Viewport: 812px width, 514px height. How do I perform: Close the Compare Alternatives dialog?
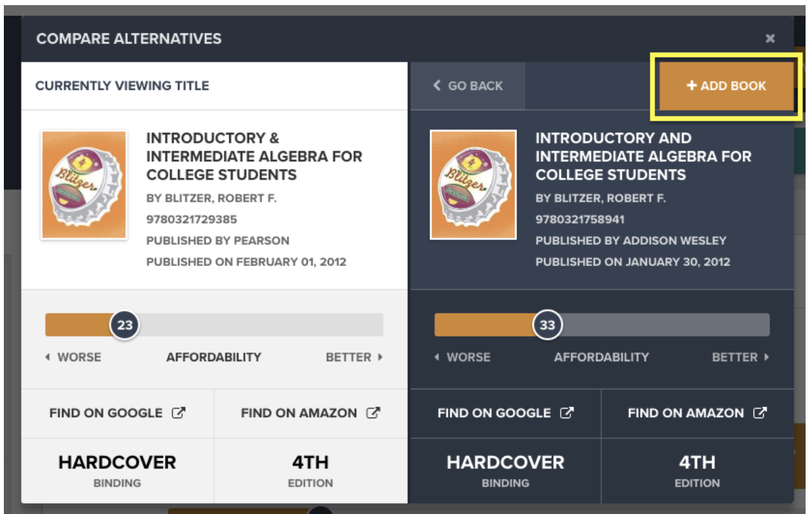[770, 39]
